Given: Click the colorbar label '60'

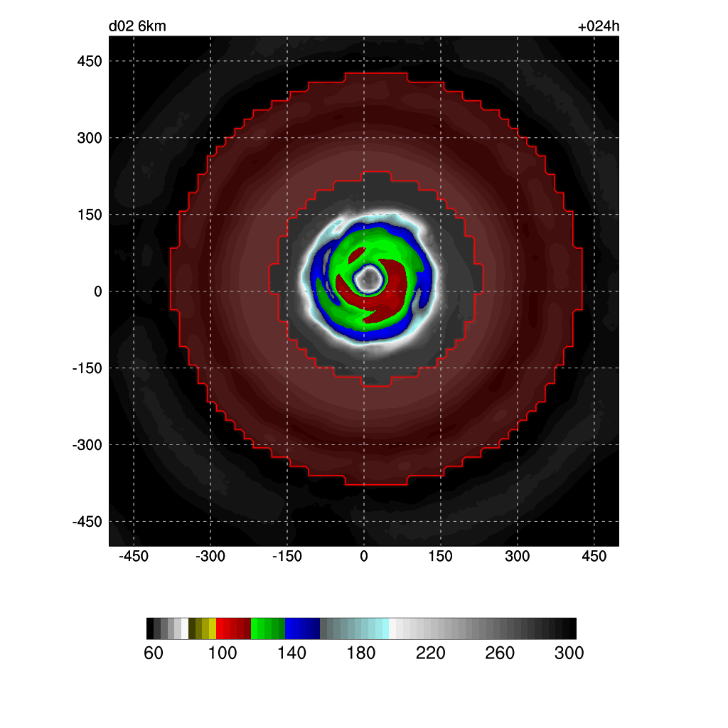Looking at the screenshot, I should (154, 653).
